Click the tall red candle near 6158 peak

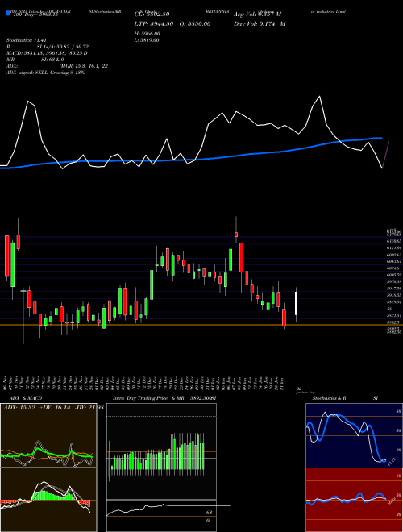point(241,257)
